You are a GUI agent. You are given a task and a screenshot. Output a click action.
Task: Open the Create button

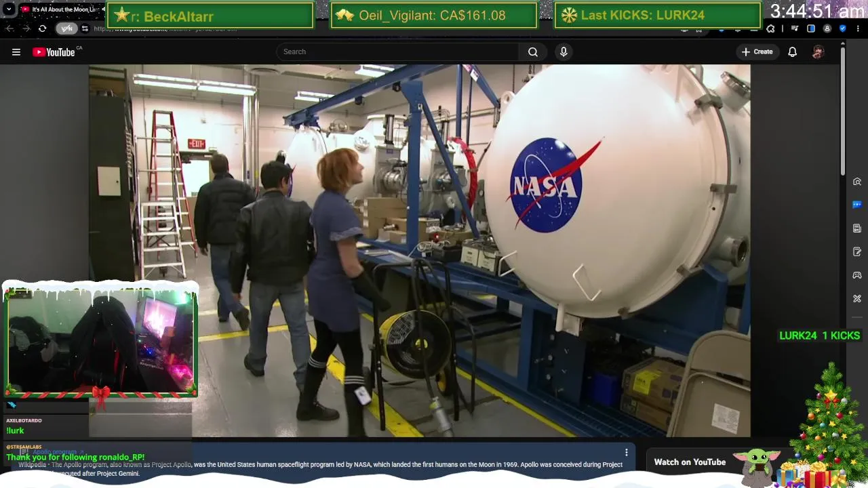[757, 52]
